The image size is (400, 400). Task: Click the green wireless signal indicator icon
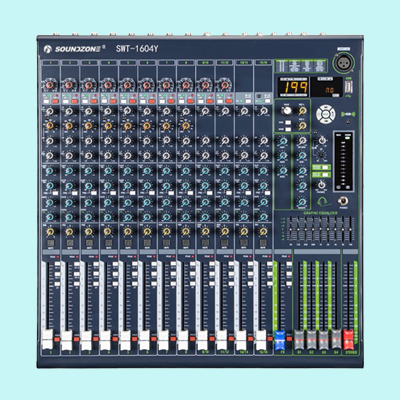click(x=348, y=114)
